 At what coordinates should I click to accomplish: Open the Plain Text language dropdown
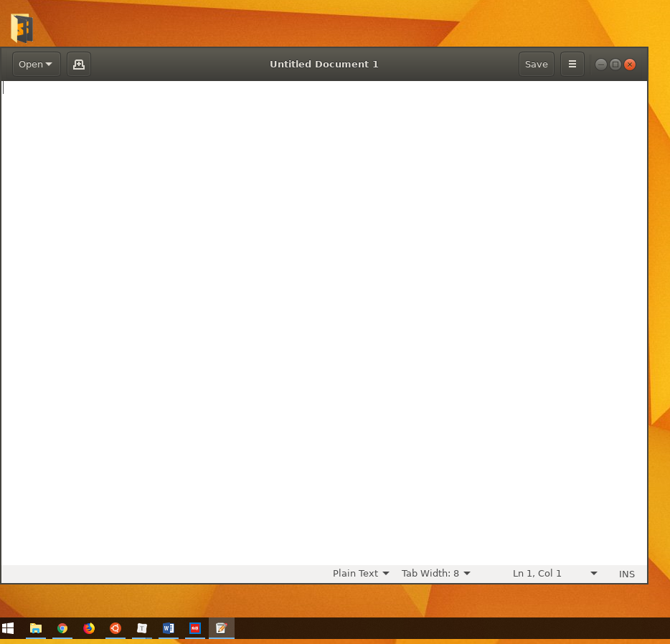tap(361, 574)
